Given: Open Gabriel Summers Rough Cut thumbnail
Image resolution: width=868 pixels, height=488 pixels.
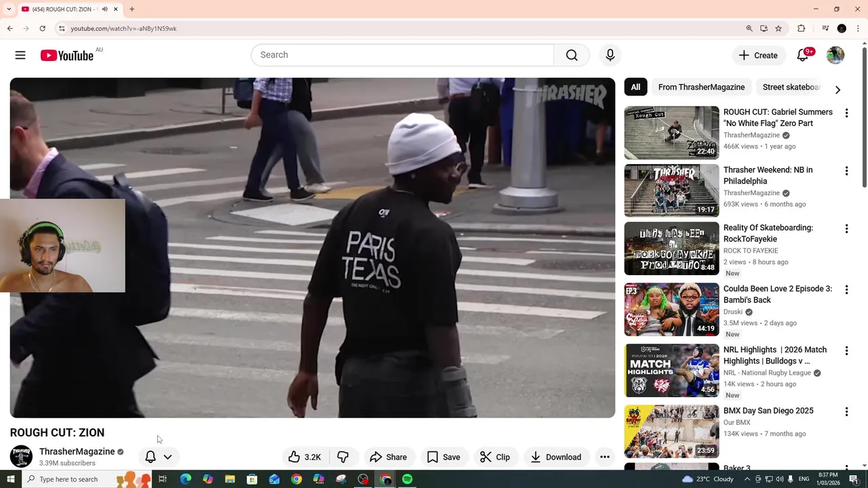Looking at the screenshot, I should 671,133.
